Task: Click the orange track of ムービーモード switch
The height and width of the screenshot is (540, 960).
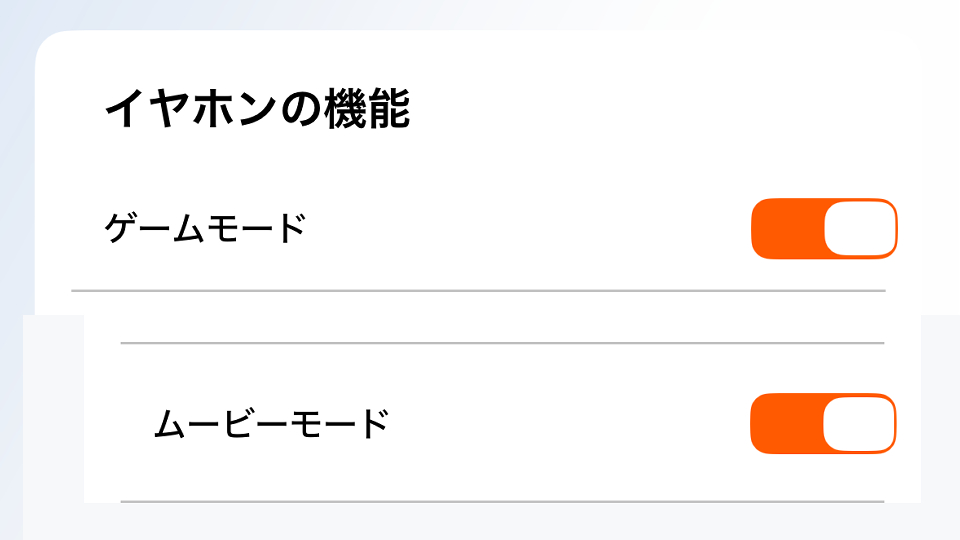Action: (784, 424)
